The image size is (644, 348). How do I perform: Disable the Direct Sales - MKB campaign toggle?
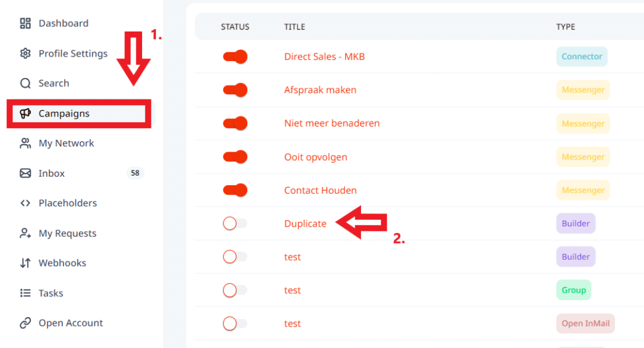tap(235, 57)
